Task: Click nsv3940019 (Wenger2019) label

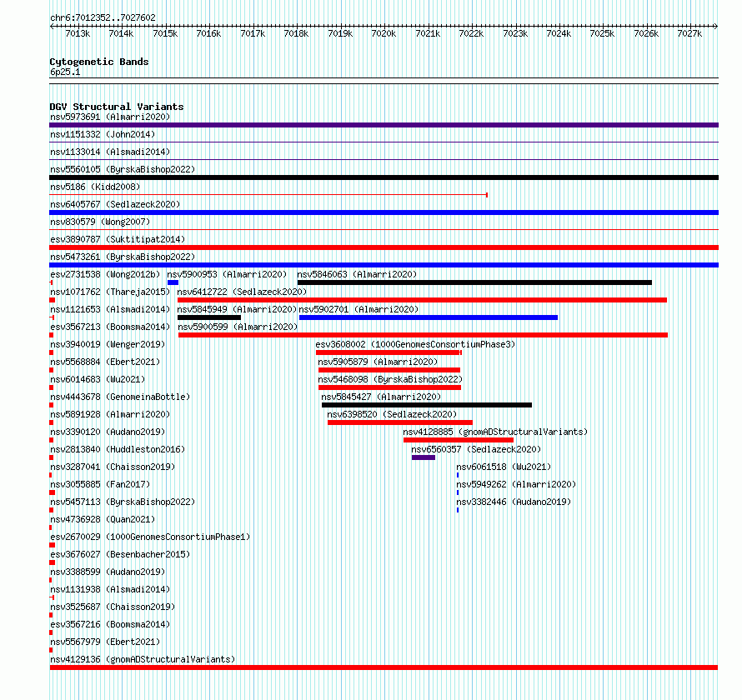Action: pos(108,344)
